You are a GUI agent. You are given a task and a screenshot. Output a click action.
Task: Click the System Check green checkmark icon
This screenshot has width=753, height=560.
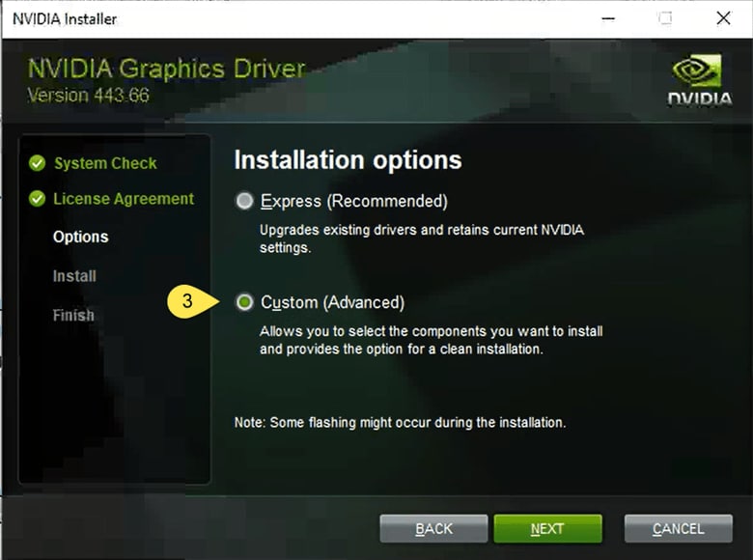click(37, 163)
